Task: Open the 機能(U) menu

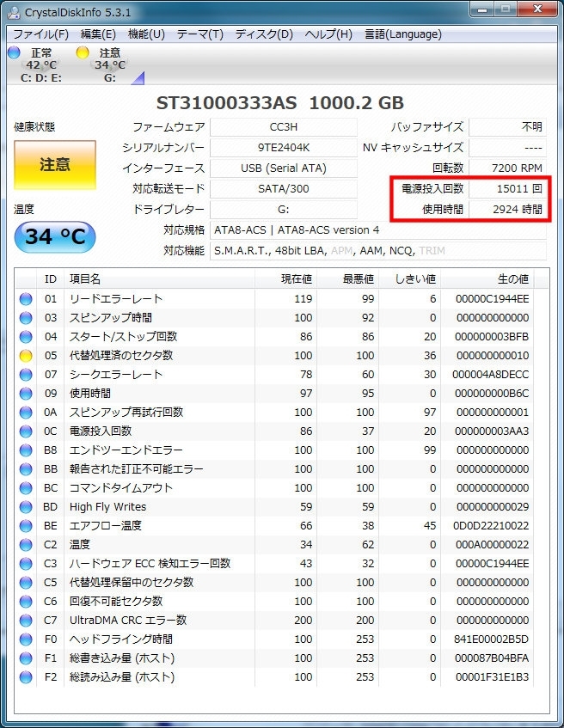Action: (146, 34)
